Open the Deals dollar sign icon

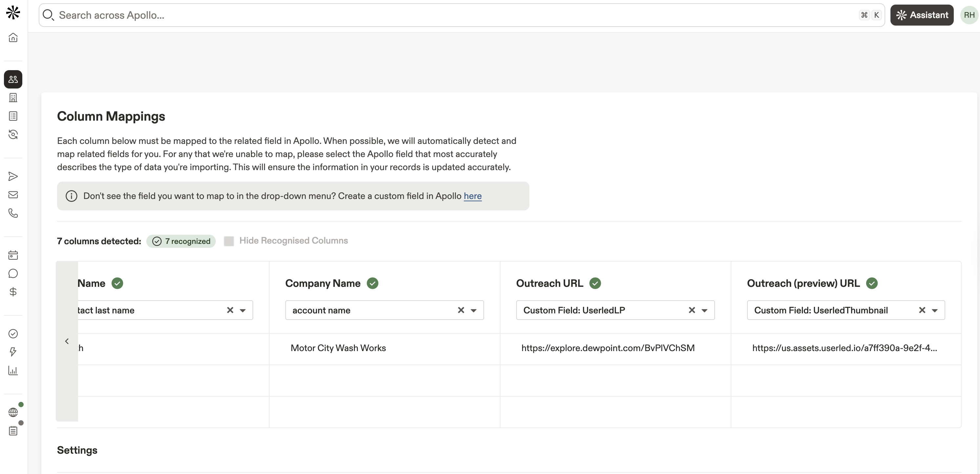[13, 292]
